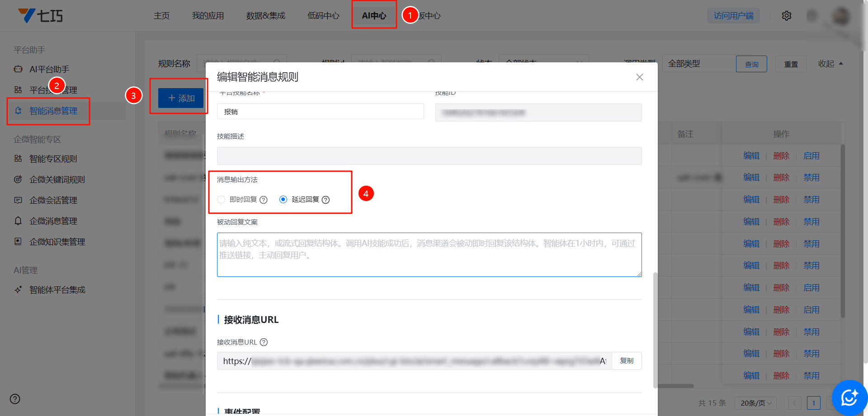Image resolution: width=868 pixels, height=416 pixels.
Task: Click help icon beside 接收消息URL label
Action: (x=264, y=342)
